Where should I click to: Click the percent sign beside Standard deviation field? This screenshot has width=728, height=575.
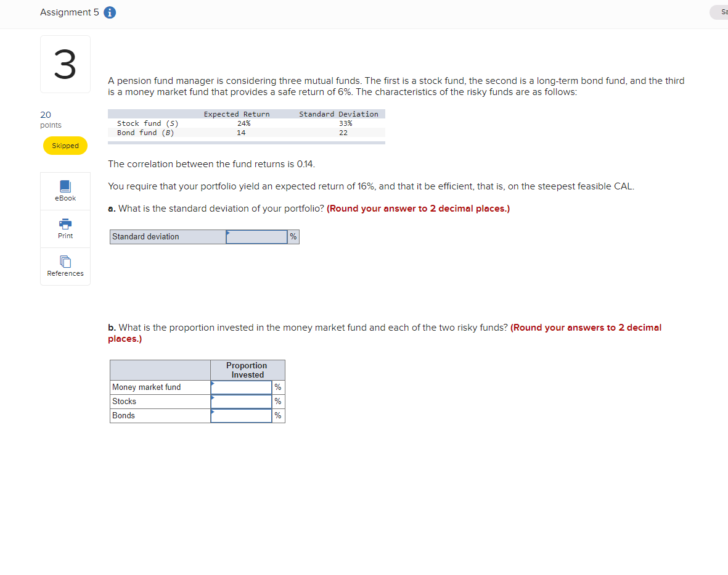coord(293,236)
